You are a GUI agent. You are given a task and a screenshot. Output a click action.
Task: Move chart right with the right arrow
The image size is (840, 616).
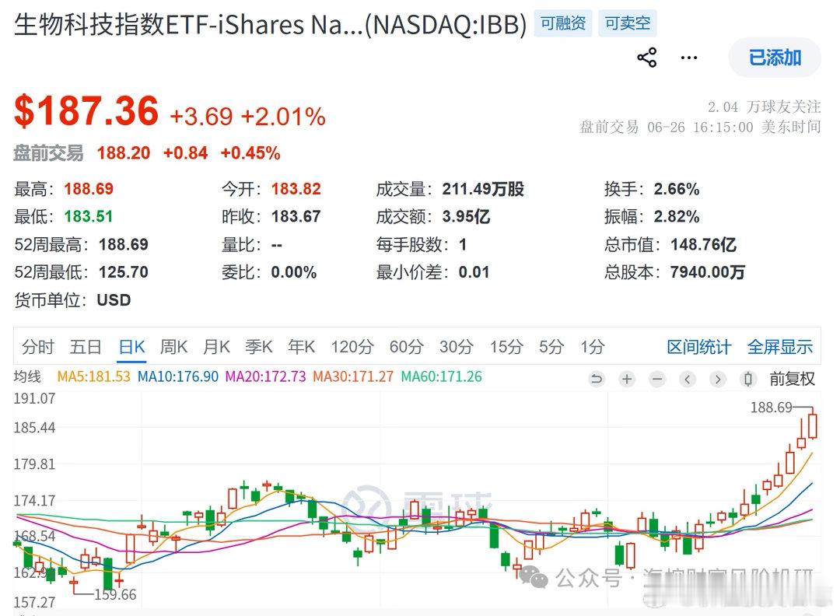pos(718,380)
